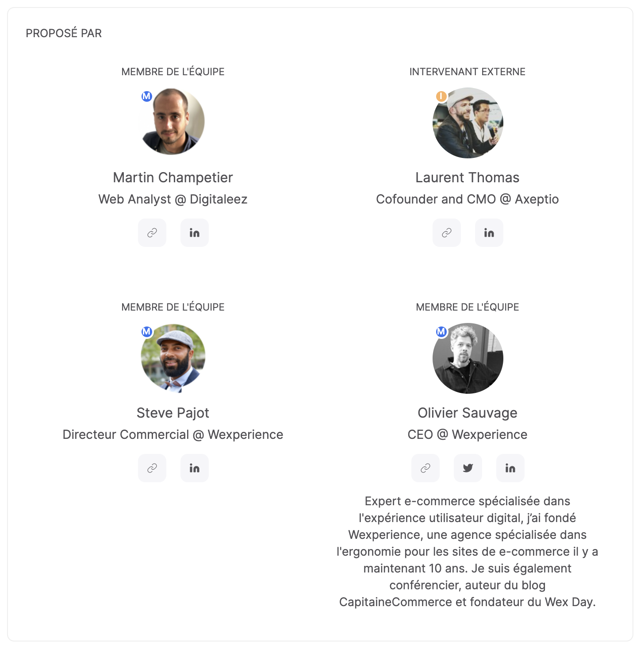This screenshot has width=644, height=653.
Task: Click the blue M badge on Olivier's avatar
Action: 441,331
